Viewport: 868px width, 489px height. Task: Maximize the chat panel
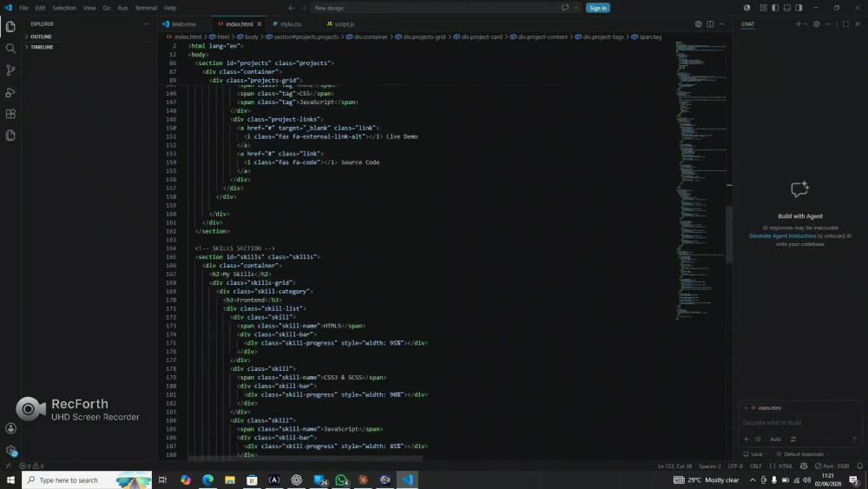coord(845,23)
